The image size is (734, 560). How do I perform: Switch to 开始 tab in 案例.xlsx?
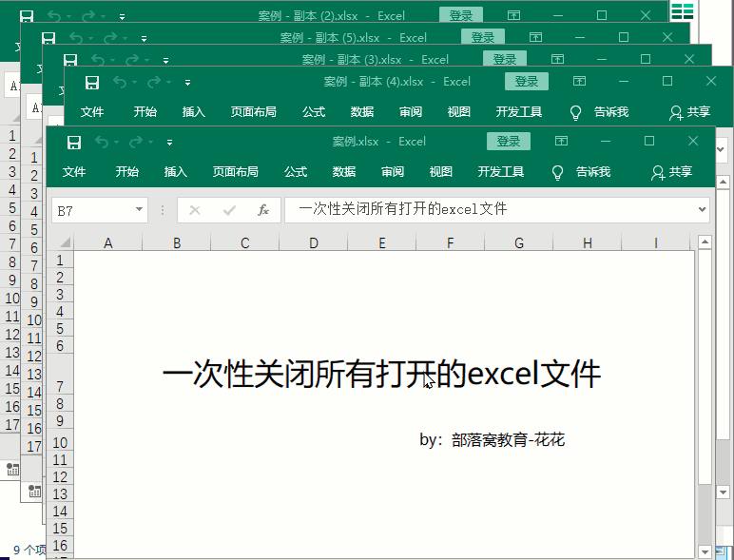tap(126, 172)
